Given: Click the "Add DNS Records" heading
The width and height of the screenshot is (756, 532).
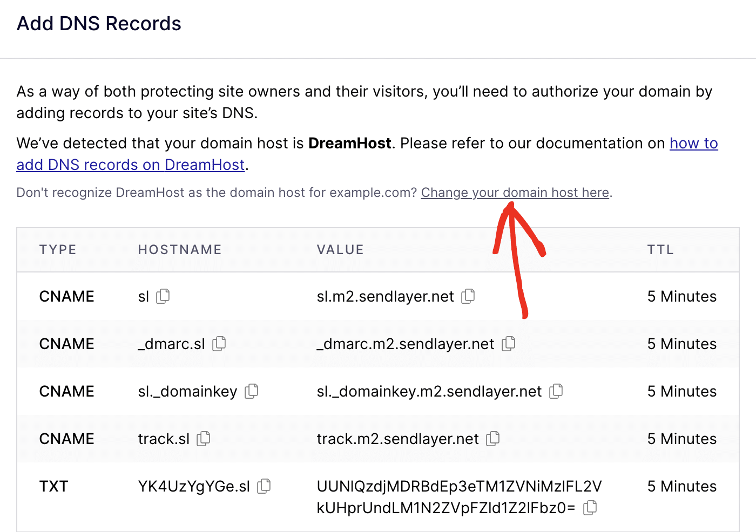Looking at the screenshot, I should 99,23.
